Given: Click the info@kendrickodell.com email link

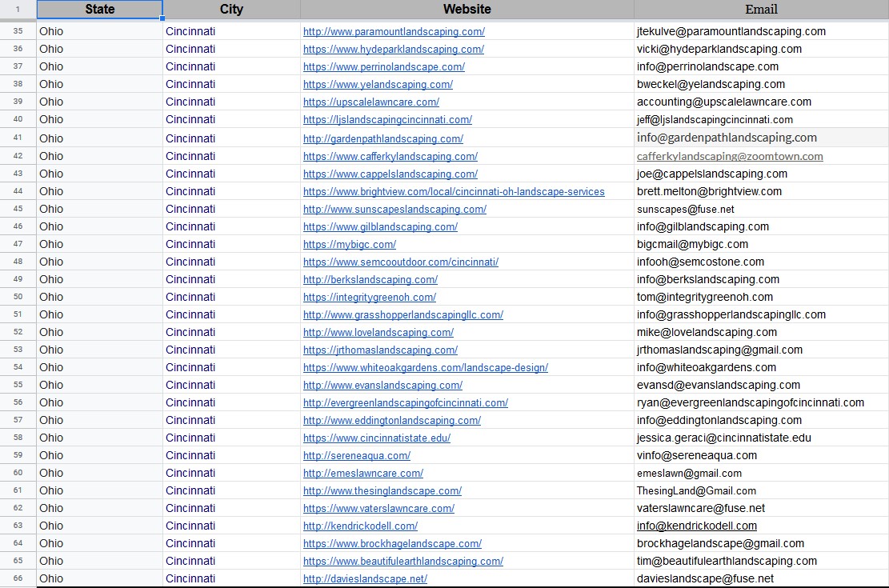Looking at the screenshot, I should 697,526.
